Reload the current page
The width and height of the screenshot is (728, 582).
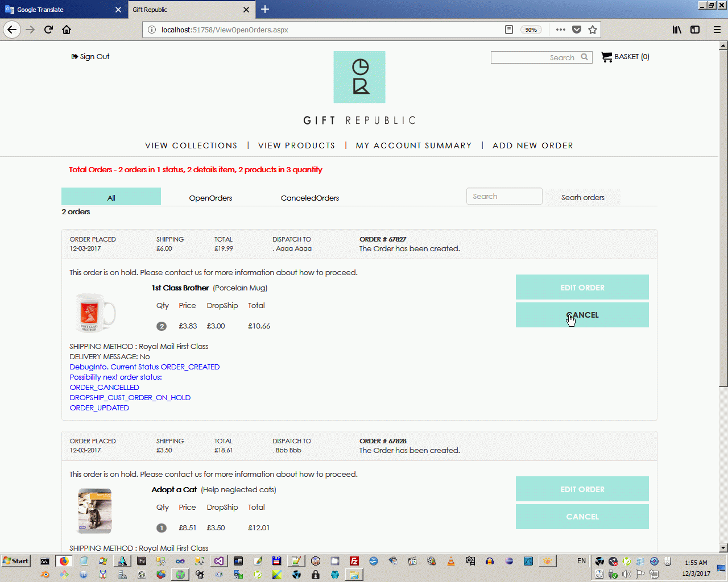click(x=48, y=30)
